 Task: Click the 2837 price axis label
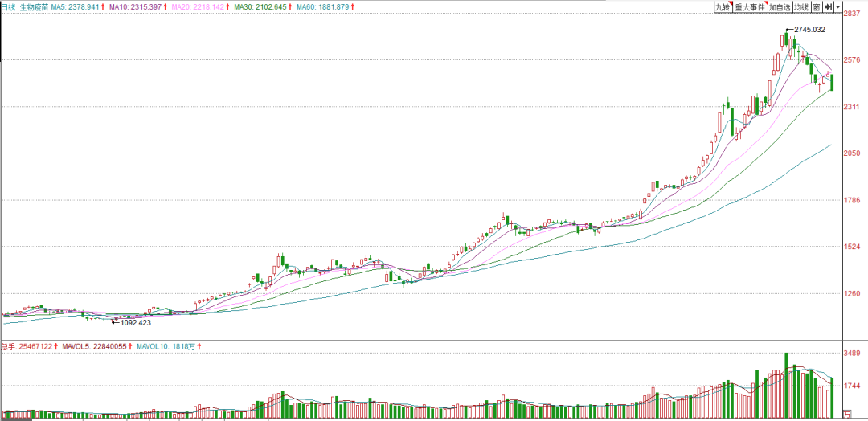pyautogui.click(x=851, y=14)
